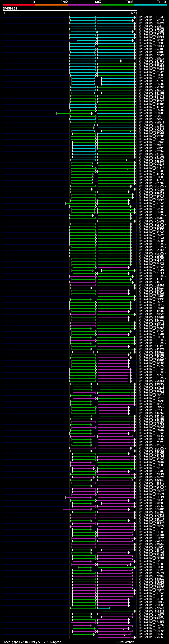
Task: Select the UniRef100_C6TLW1 label
Action: coord(152,157)
